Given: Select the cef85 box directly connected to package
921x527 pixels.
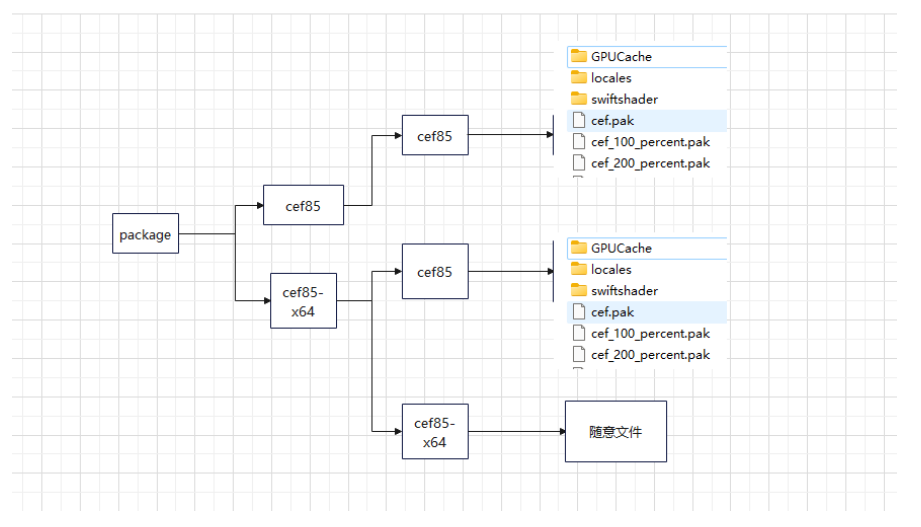Looking at the screenshot, I should pyautogui.click(x=303, y=206).
